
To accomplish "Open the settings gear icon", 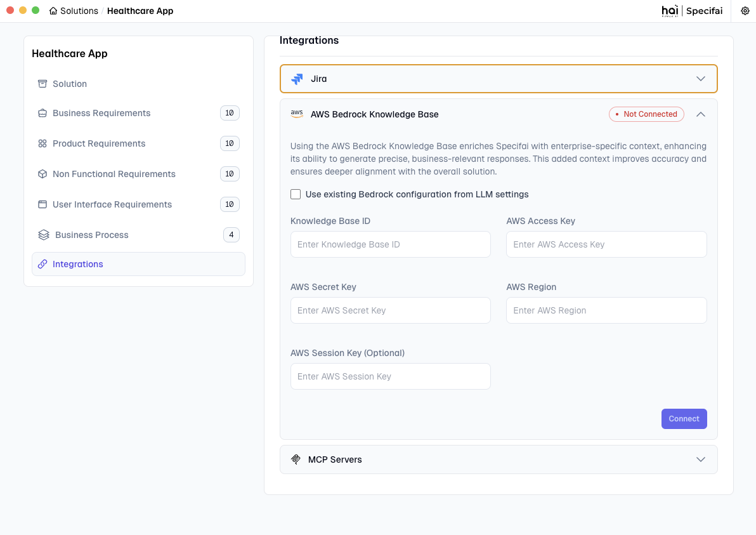I will point(745,11).
